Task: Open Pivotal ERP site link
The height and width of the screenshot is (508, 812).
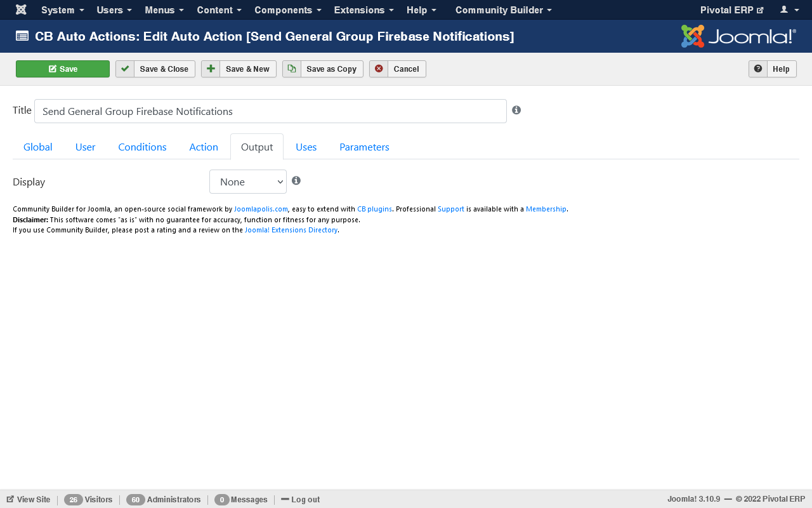Action: [x=731, y=10]
